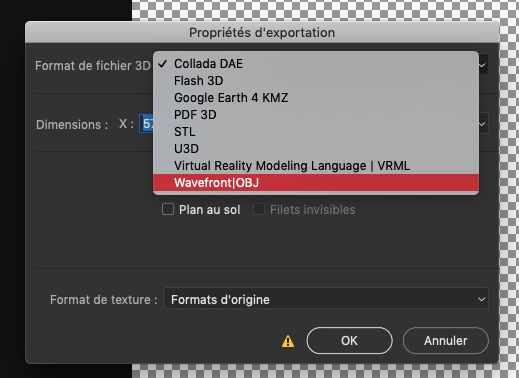Pick PDF 3D from format list
Viewport: 519px width, 378px height.
[x=316, y=115]
